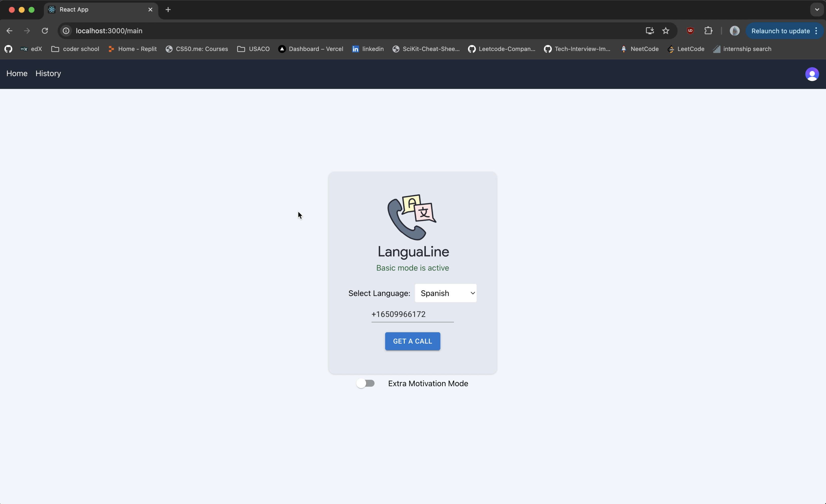Click the LanguaLine phone translation logo
The width and height of the screenshot is (826, 504).
click(412, 217)
